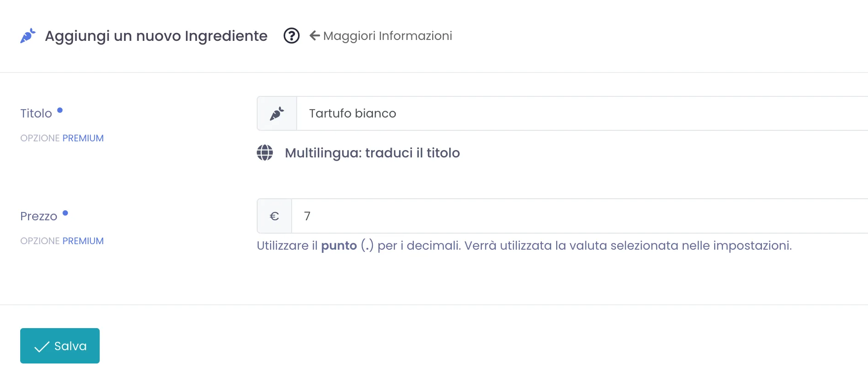Click the carrot icon beside page heading
868x380 pixels.
tap(28, 36)
